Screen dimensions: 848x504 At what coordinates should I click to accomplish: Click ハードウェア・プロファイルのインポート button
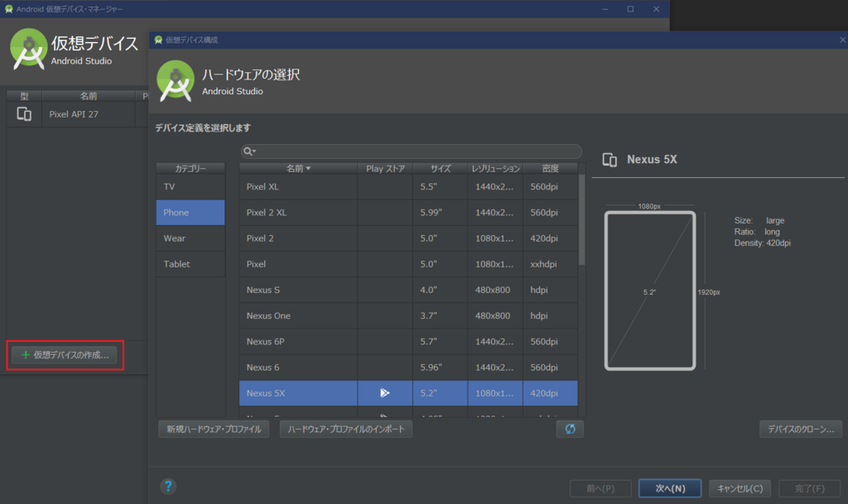[x=346, y=429]
